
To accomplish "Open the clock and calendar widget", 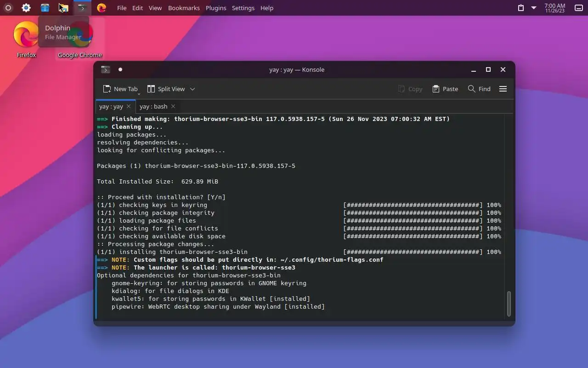I will pos(555,8).
